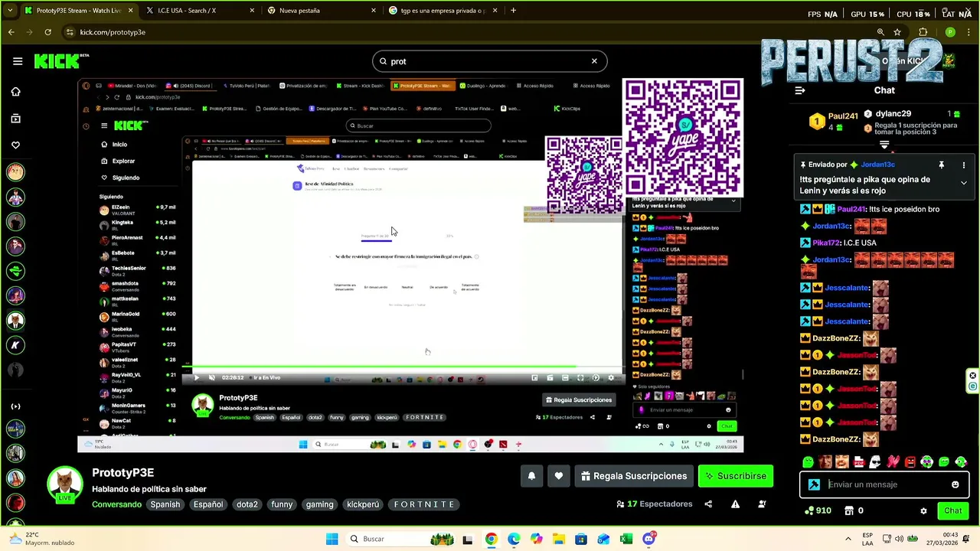Open the browser extensions puzzle icon
Image resolution: width=980 pixels, height=551 pixels.
click(923, 32)
